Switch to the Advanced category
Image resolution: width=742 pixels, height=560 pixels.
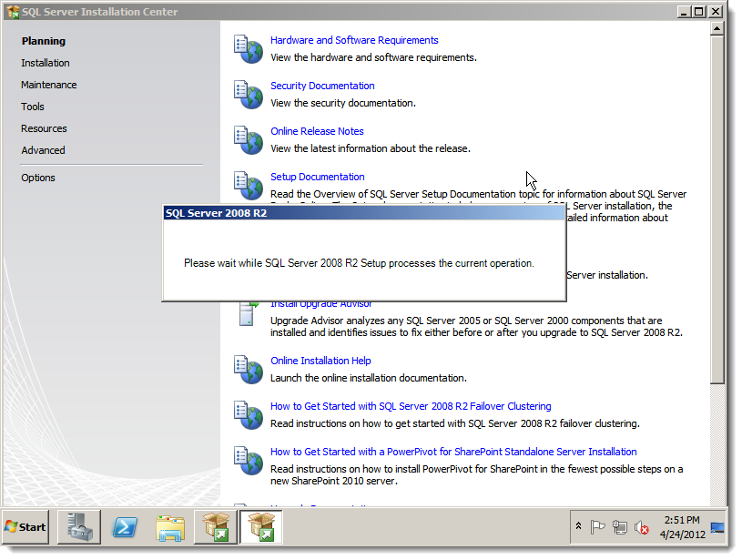pyautogui.click(x=43, y=150)
